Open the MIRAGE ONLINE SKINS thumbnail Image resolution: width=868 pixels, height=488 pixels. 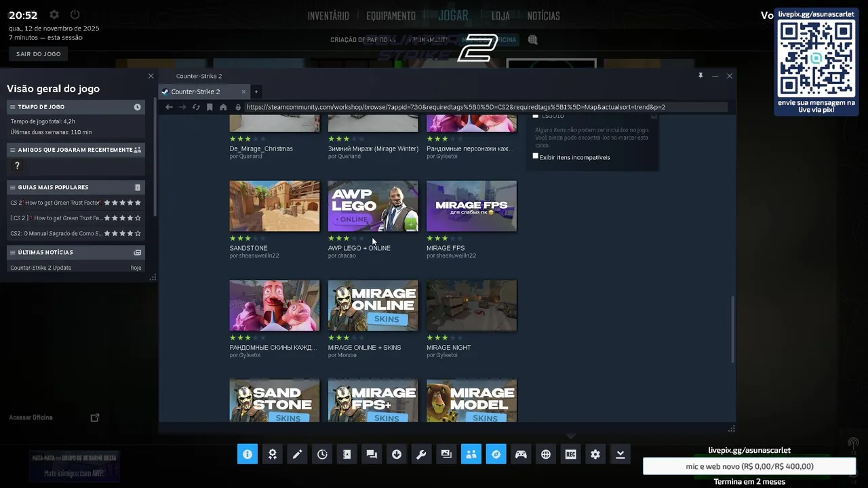pyautogui.click(x=373, y=306)
